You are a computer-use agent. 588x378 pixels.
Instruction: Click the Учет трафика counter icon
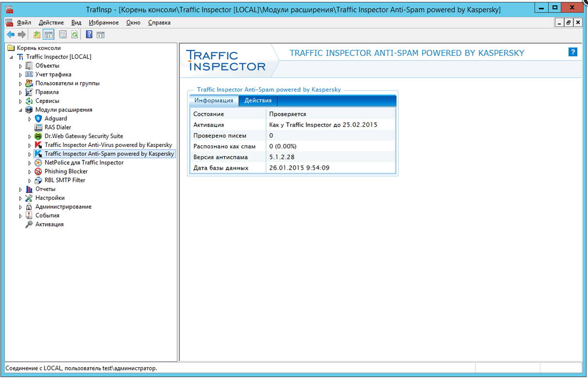pos(29,74)
